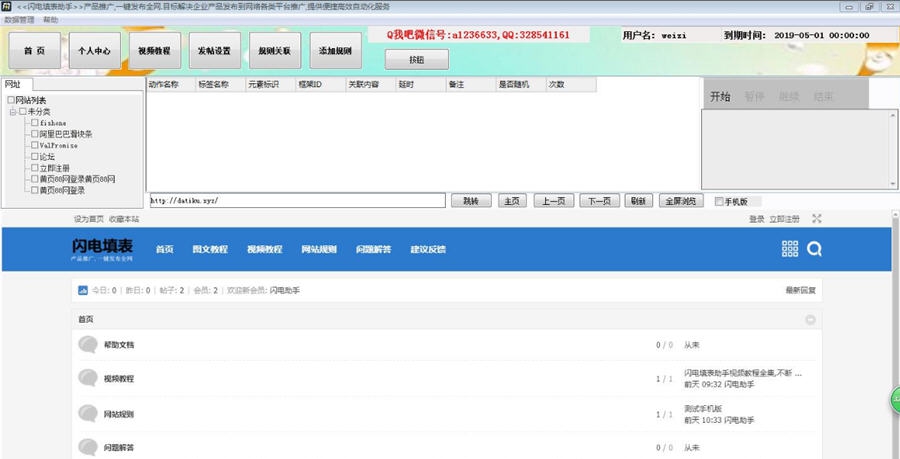Viewport: 900px width, 459px height.
Task: Tick the 阿里巴巴看快杂 checkbox
Action: 35,134
